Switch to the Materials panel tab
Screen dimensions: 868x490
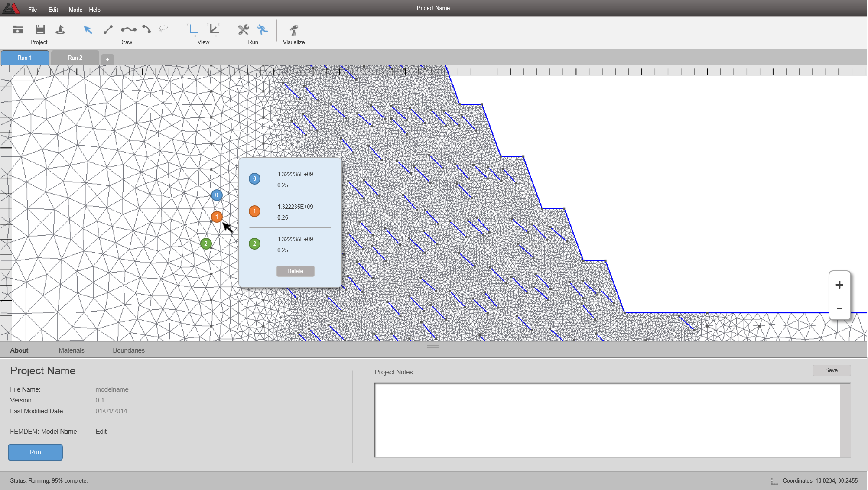72,350
